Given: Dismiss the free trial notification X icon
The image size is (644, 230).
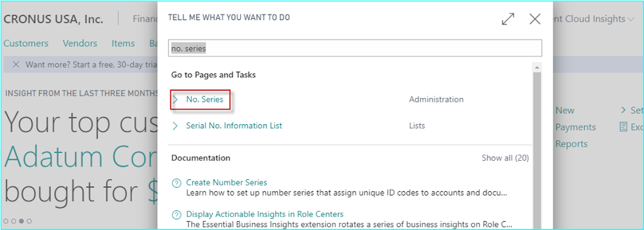Looking at the screenshot, I should pos(16,65).
